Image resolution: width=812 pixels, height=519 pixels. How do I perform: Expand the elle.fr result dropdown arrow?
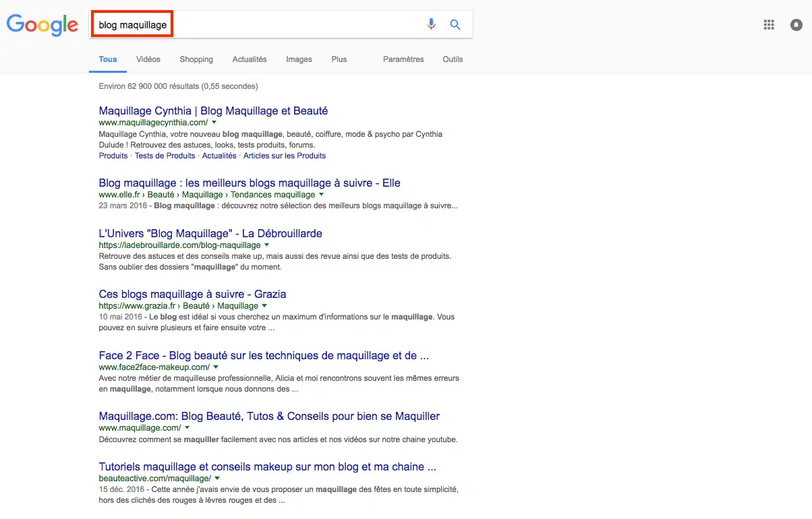tap(322, 195)
